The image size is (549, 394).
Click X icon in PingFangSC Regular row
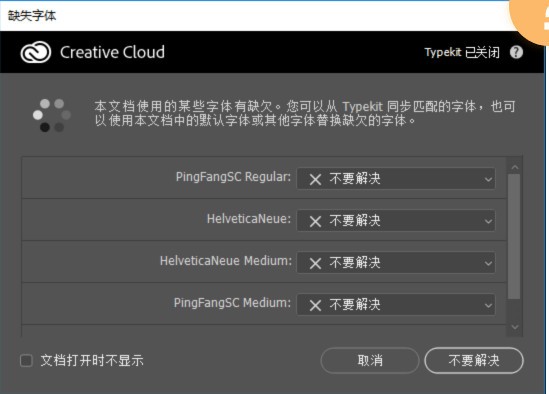click(x=315, y=180)
